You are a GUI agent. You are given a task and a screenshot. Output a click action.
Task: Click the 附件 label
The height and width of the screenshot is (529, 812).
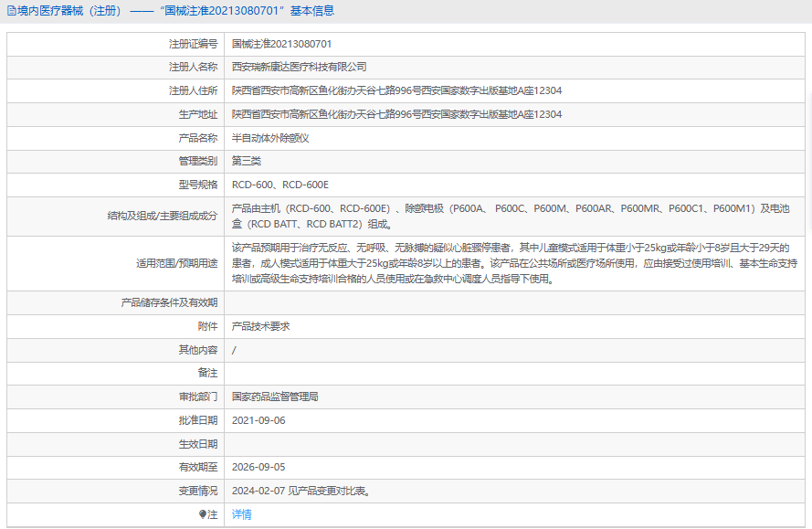tap(207, 326)
